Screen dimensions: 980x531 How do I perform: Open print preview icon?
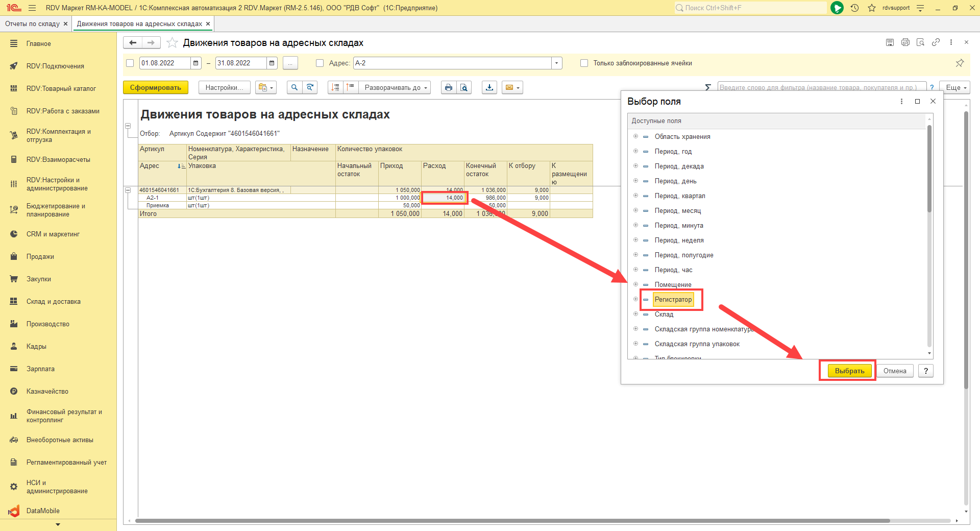[463, 88]
